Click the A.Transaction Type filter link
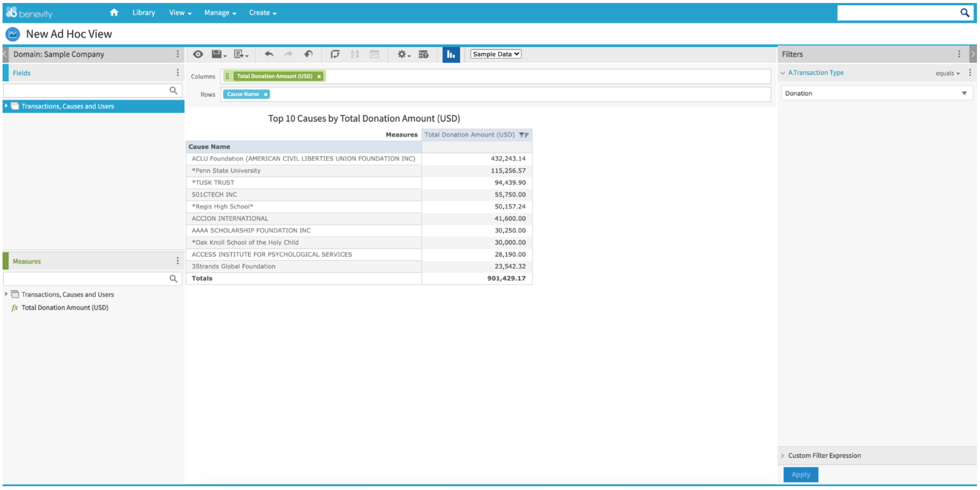 click(816, 73)
